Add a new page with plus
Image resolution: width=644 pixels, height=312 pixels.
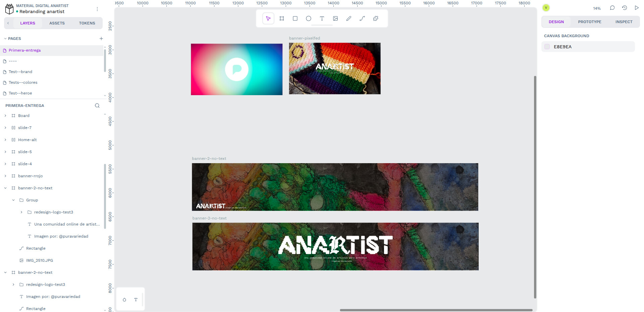point(101,39)
